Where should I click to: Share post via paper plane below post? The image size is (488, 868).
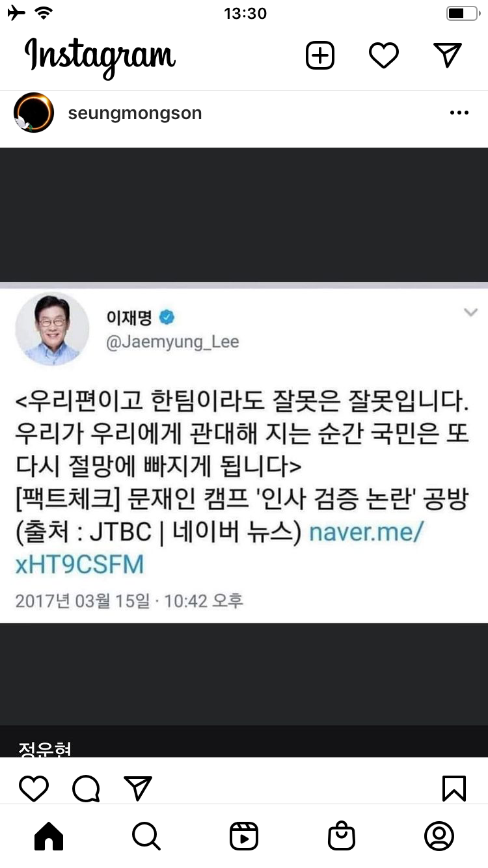137,789
